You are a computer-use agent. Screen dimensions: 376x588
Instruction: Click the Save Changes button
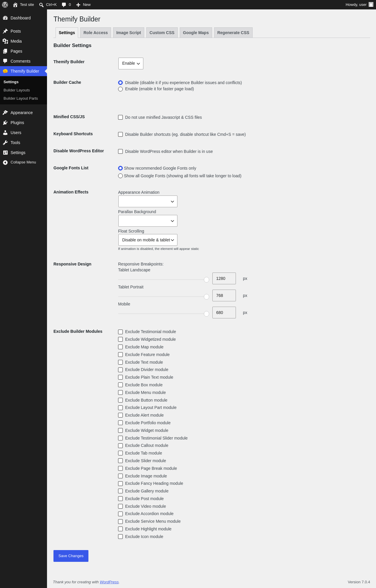coord(71,556)
